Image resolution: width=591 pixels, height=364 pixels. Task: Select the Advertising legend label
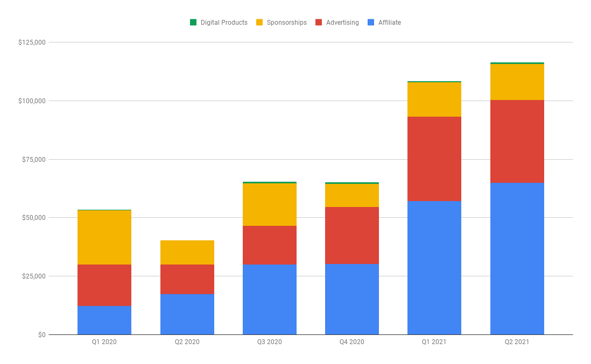pos(342,23)
